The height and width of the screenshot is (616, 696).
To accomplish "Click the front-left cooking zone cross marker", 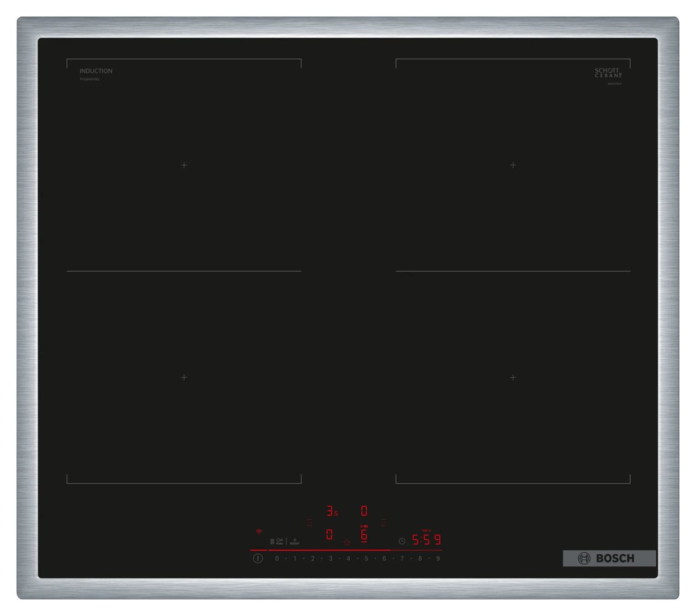I will [184, 377].
